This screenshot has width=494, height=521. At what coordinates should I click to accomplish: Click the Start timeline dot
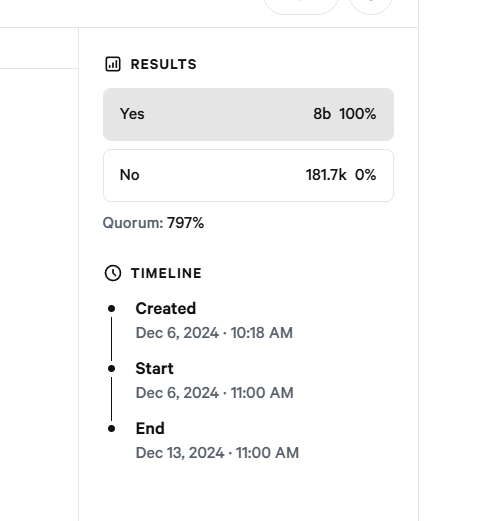coord(112,369)
